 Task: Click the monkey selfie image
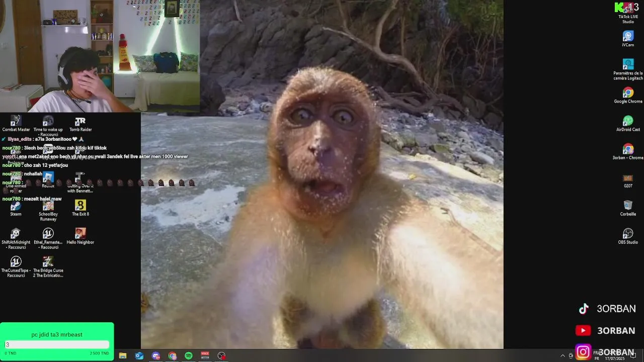(322, 174)
